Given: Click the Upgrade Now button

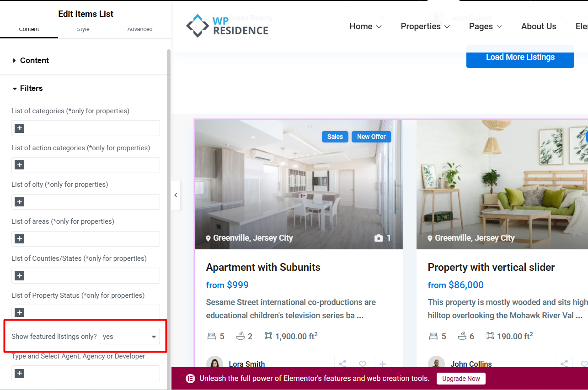Looking at the screenshot, I should tap(461, 379).
